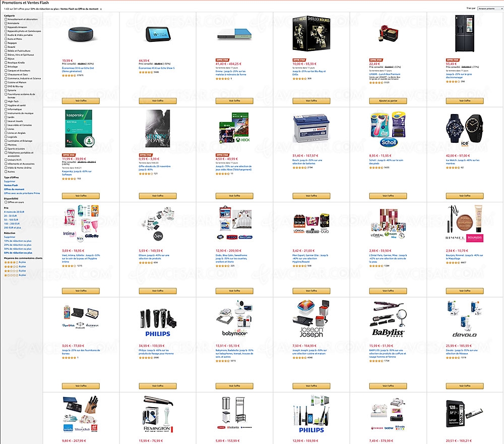Viewport: 504px width, 444px height.
Task: Select the Ventes Flash offer type
Action: (11, 185)
